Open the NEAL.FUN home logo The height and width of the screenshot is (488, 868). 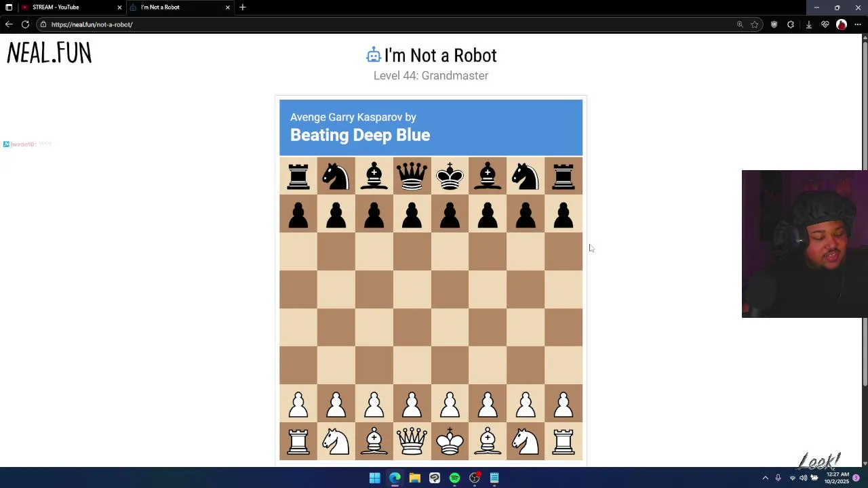click(49, 53)
